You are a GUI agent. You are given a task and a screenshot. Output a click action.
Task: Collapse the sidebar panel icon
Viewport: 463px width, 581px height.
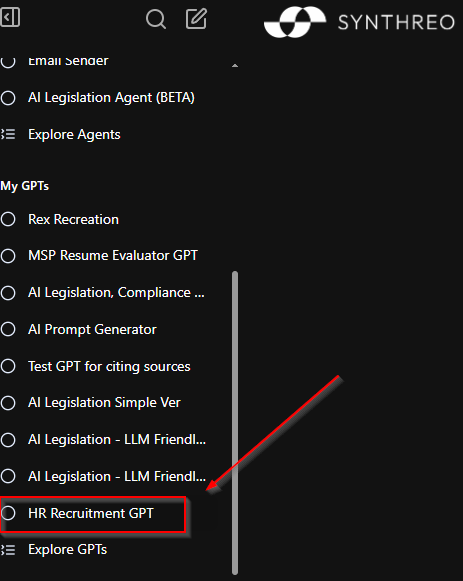coord(10,17)
